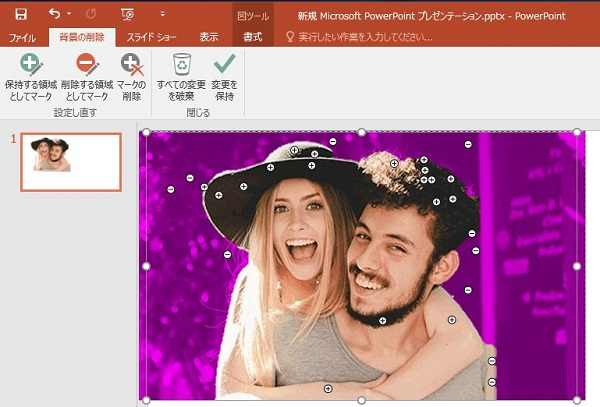This screenshot has width=600, height=407.
Task: Click the upper-right remove mark in the top corner
Action: 468,144
